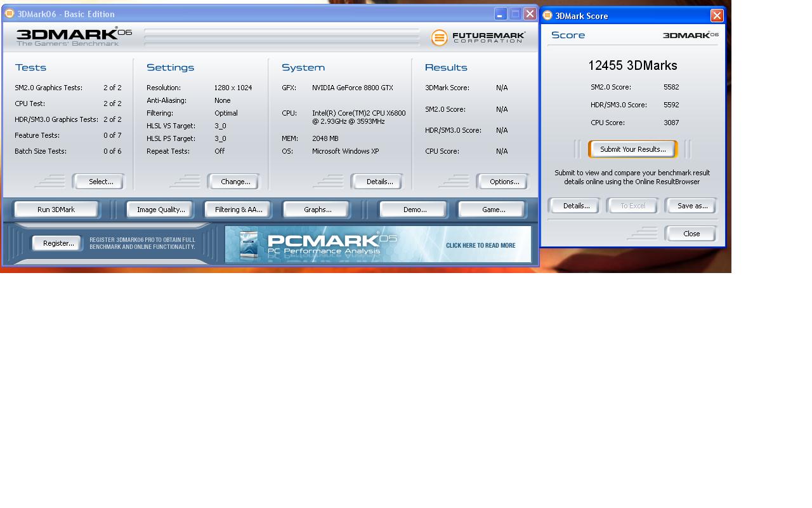
Task: Click the SM2.0 Graphics Tests label
Action: click(48, 88)
